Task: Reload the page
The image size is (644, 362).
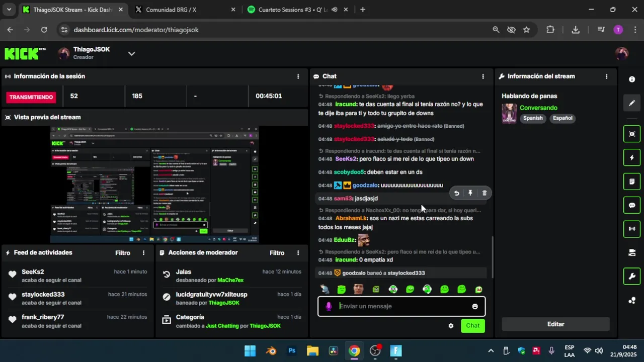Action: coord(44,30)
